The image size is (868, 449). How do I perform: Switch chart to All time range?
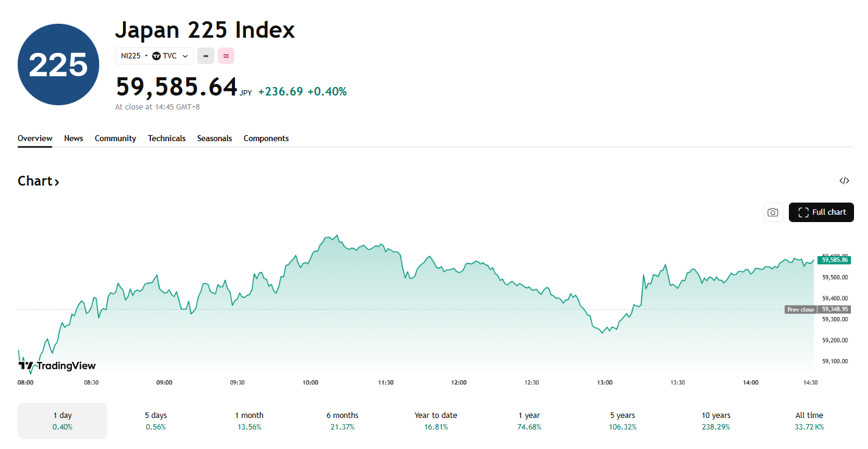coord(809,420)
